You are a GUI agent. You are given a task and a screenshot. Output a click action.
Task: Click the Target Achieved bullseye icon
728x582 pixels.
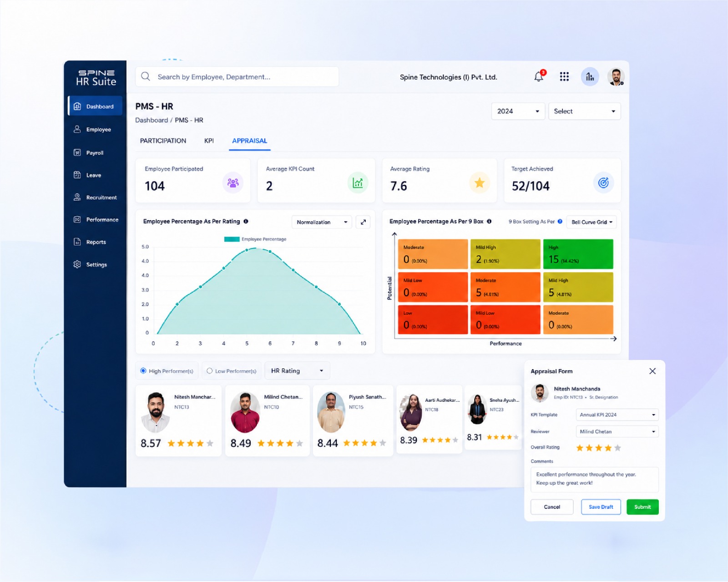pos(603,183)
